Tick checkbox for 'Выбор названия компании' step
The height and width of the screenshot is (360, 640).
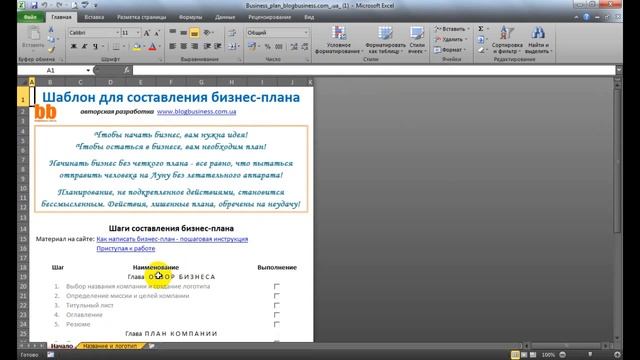click(x=277, y=286)
